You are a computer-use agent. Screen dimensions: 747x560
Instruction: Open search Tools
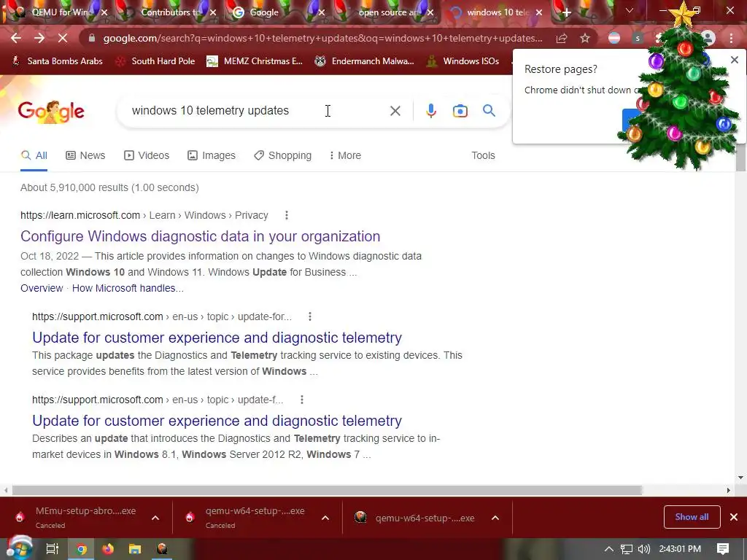click(x=483, y=155)
